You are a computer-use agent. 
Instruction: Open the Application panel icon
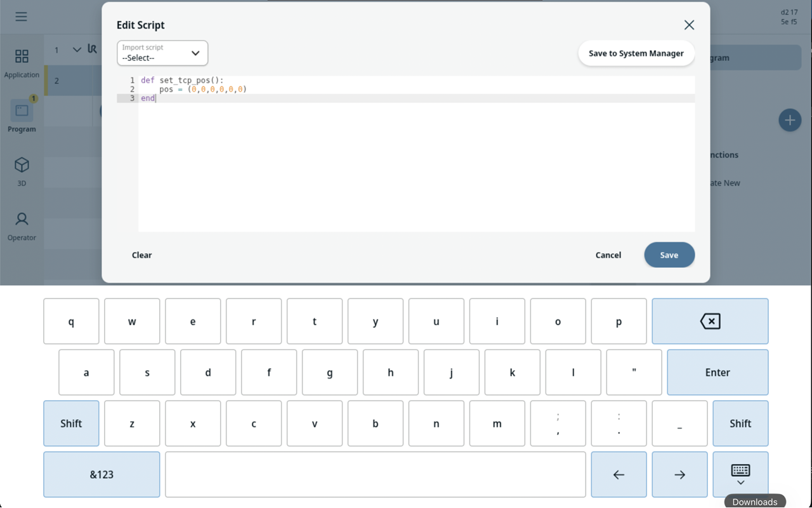(x=22, y=56)
